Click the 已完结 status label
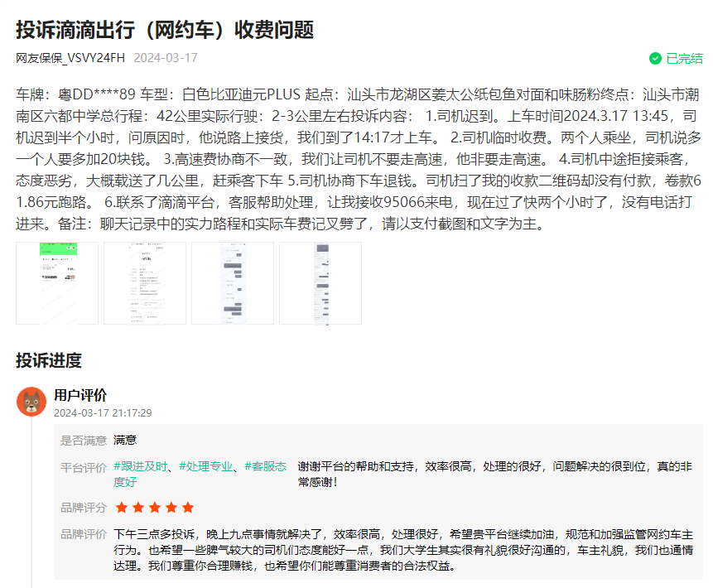The image size is (713, 588). 684,58
